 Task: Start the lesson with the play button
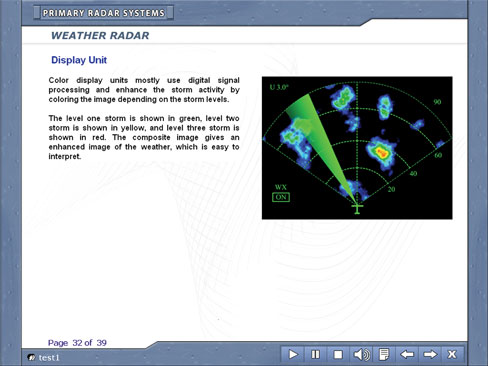pos(293,354)
